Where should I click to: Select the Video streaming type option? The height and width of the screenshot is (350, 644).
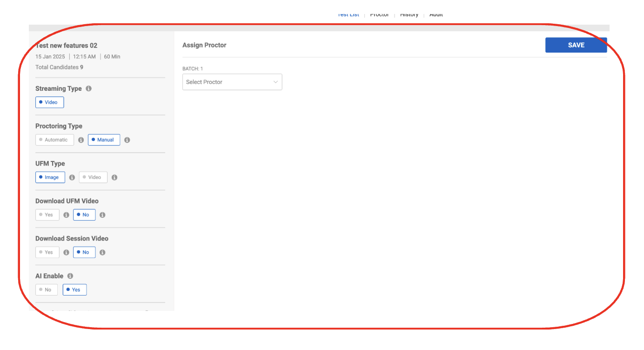pos(49,102)
